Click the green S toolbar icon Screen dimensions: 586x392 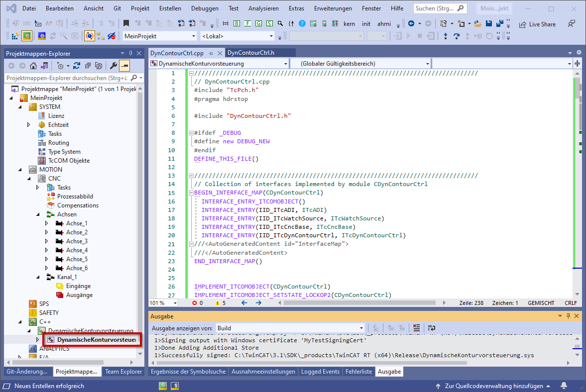point(269,23)
